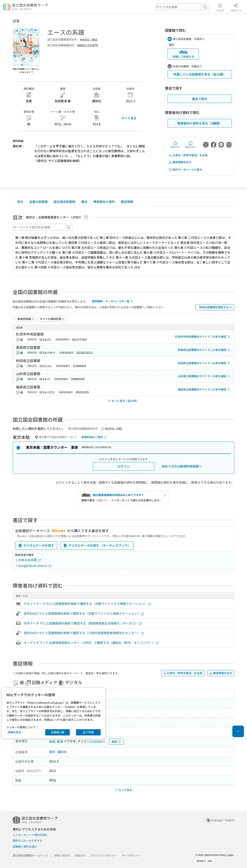The height and width of the screenshot is (868, 247).
Task: Click デジタルデータを探す（オーディオブック） button
Action: click(97, 546)
